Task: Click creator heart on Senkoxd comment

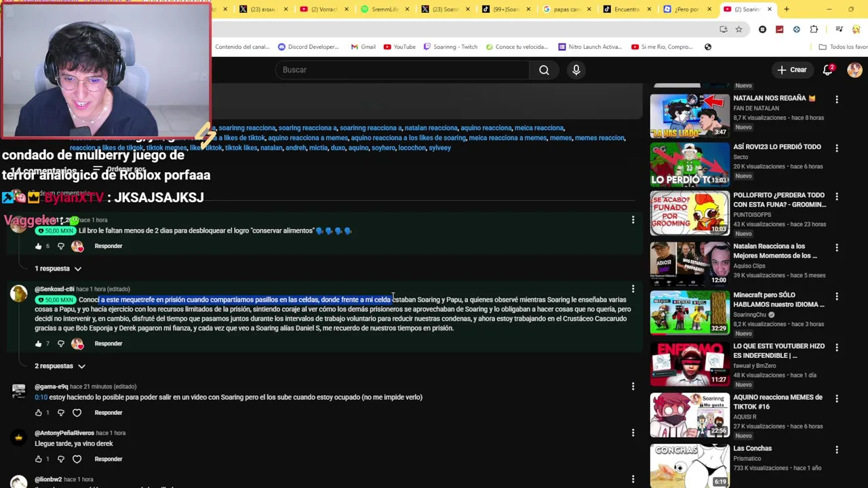Action: 77,344
